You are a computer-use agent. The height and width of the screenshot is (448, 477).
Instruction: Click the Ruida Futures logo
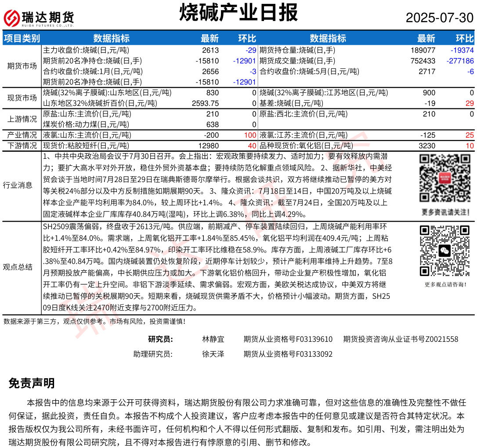[39, 18]
